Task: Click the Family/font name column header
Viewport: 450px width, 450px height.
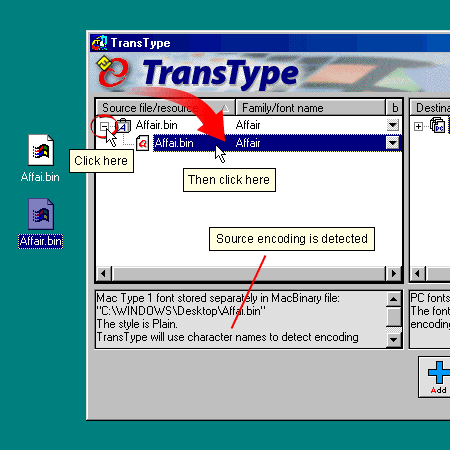Action: pos(310,108)
